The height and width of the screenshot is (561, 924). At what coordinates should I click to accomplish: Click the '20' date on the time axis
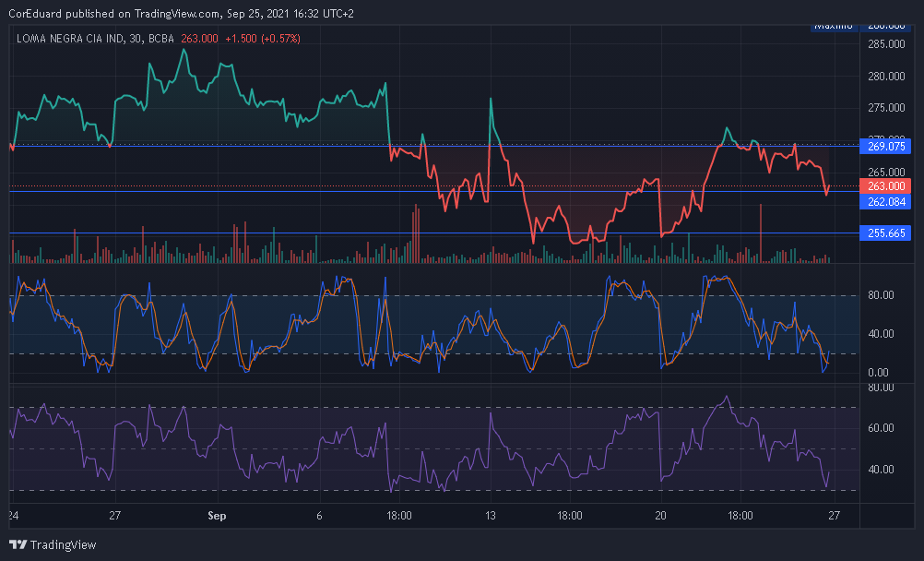tap(660, 515)
